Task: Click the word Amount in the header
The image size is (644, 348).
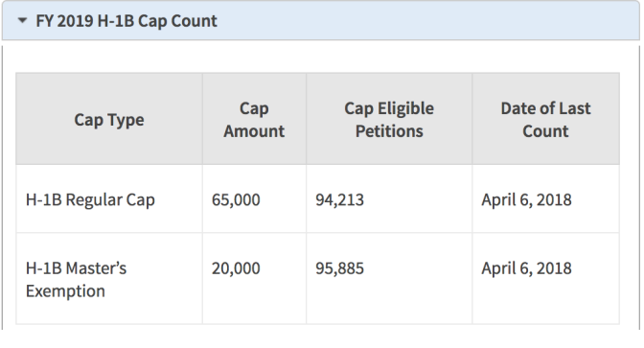Action: click(x=254, y=131)
